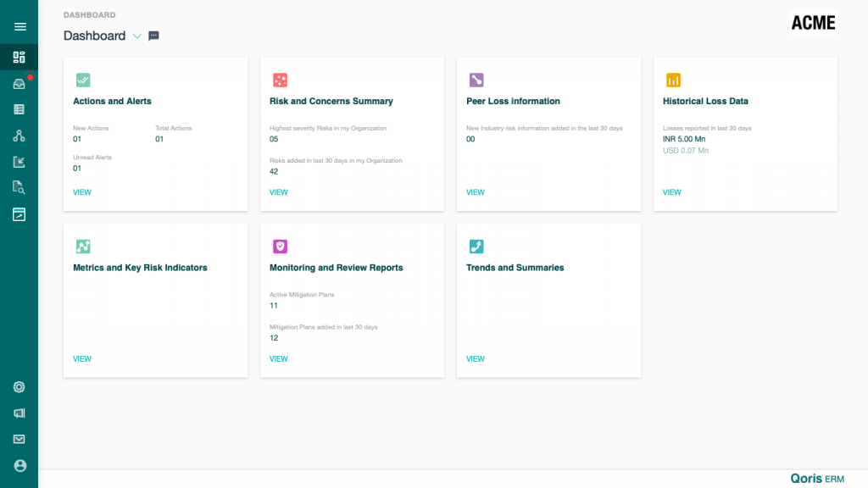Image resolution: width=868 pixels, height=488 pixels.
Task: Open settings gear icon in sidebar
Action: (x=19, y=386)
